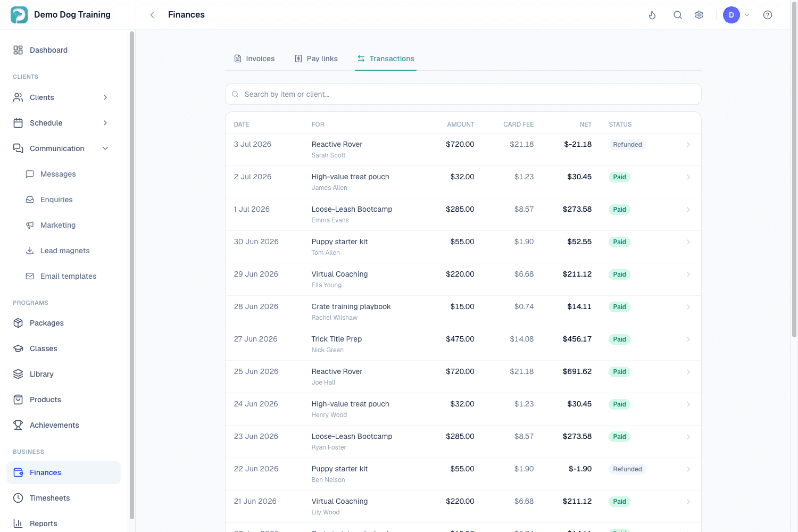Select the Transactions tab
This screenshot has width=798, height=532.
[x=386, y=59]
